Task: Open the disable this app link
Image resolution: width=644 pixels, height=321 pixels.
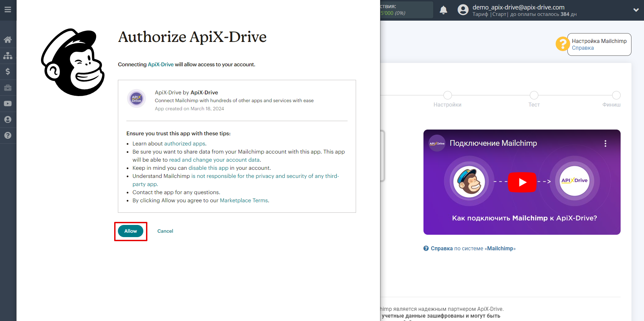Action: pos(208,168)
